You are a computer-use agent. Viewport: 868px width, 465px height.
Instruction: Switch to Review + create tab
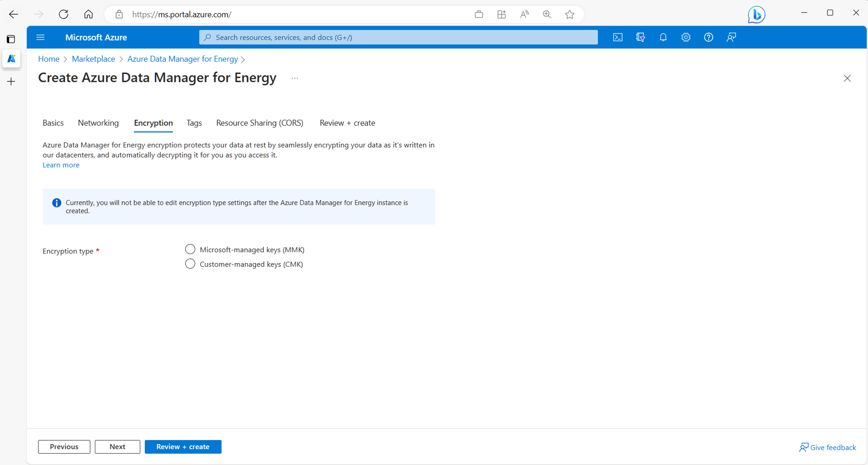pyautogui.click(x=347, y=123)
